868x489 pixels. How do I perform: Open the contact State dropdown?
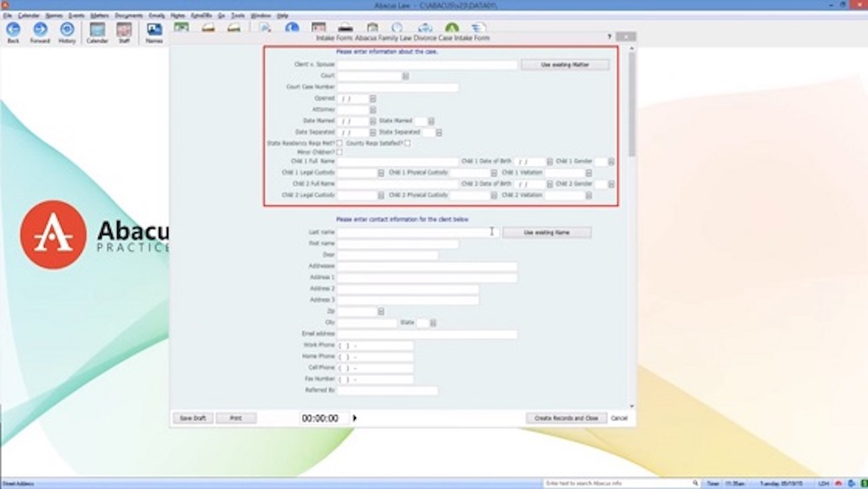click(x=433, y=322)
